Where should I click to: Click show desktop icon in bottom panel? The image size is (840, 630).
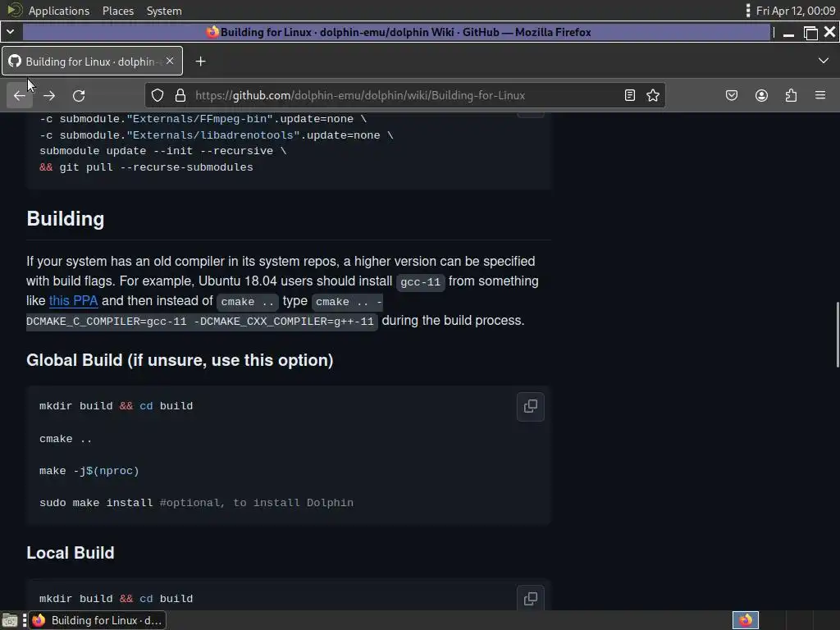[10, 620]
